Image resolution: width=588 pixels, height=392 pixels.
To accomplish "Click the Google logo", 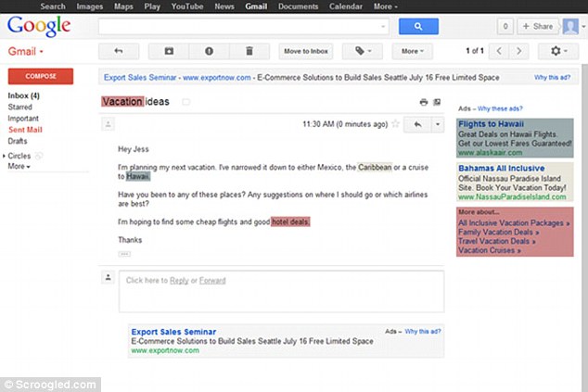I will click(x=39, y=26).
